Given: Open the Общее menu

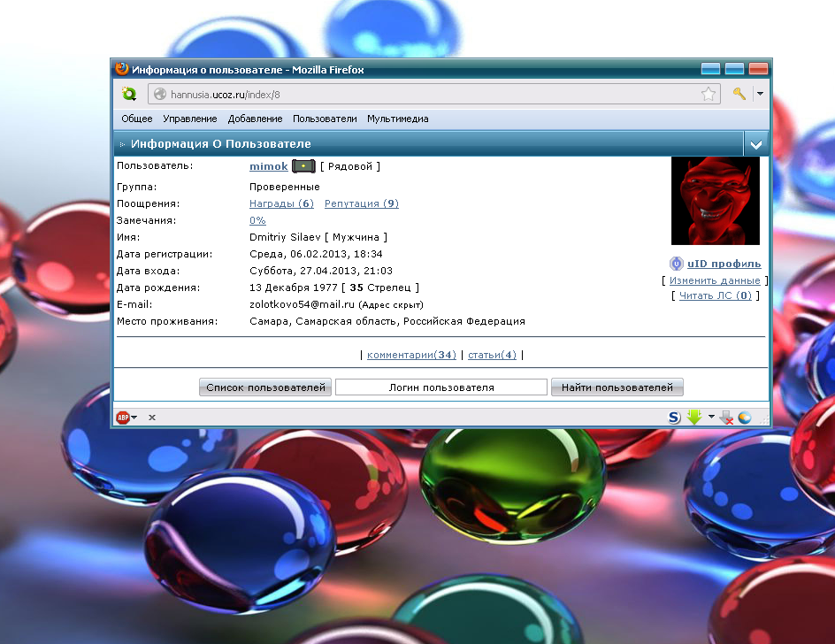Looking at the screenshot, I should [137, 119].
